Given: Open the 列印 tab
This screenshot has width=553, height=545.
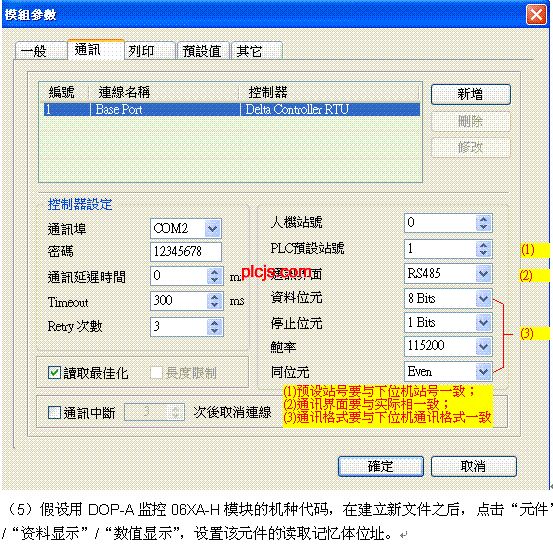Looking at the screenshot, I should [150, 51].
